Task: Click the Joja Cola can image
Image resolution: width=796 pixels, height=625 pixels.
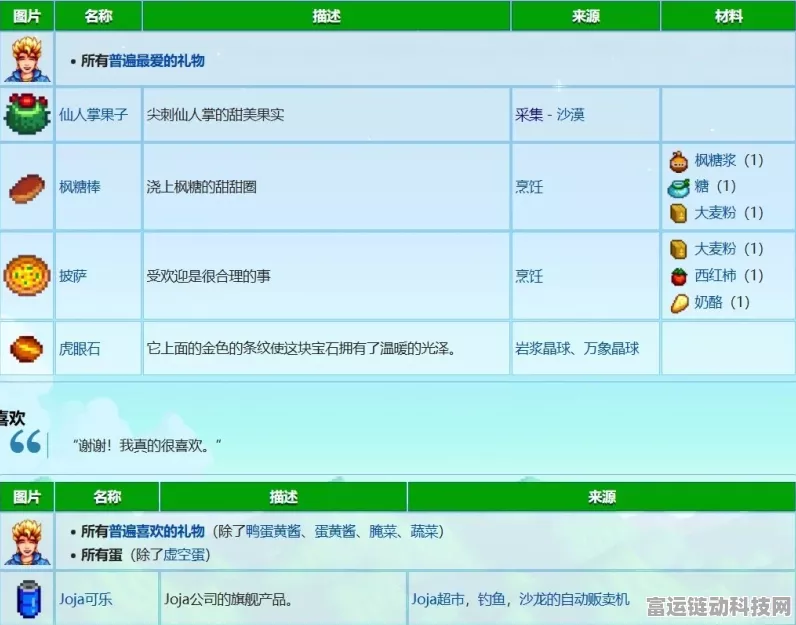Action: point(28,600)
